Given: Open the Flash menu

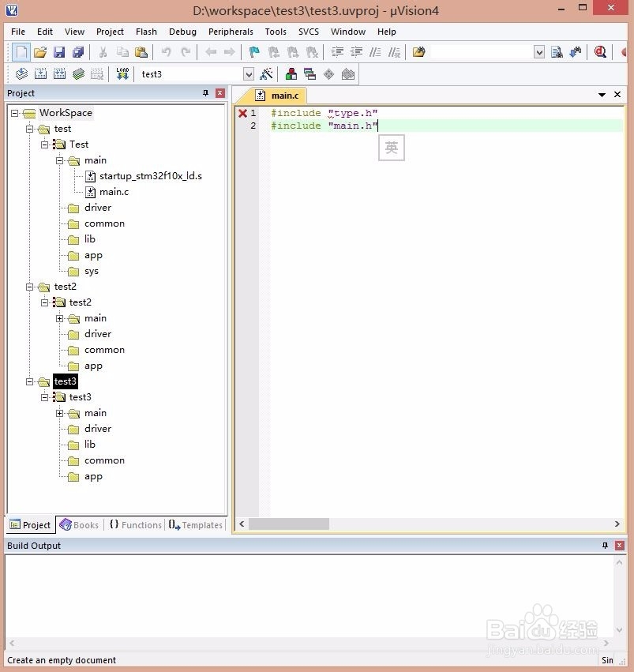Looking at the screenshot, I should click(146, 32).
